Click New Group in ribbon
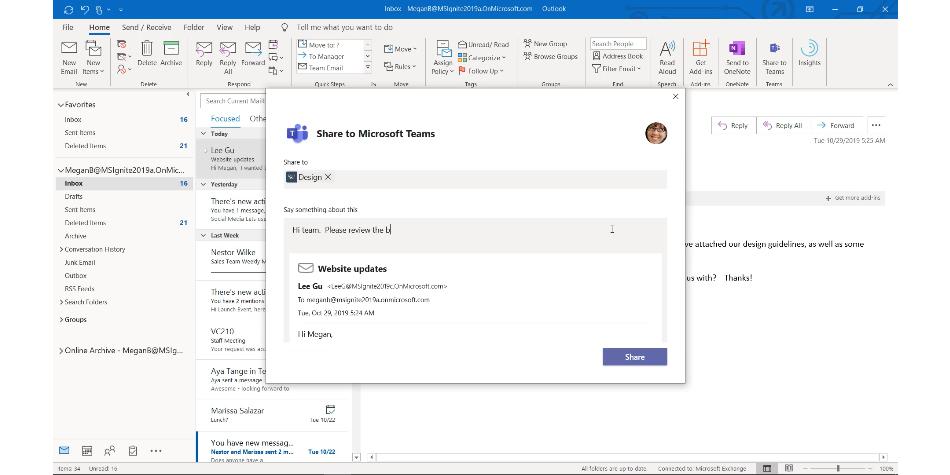This screenshot has height=475, width=950. tap(545, 44)
